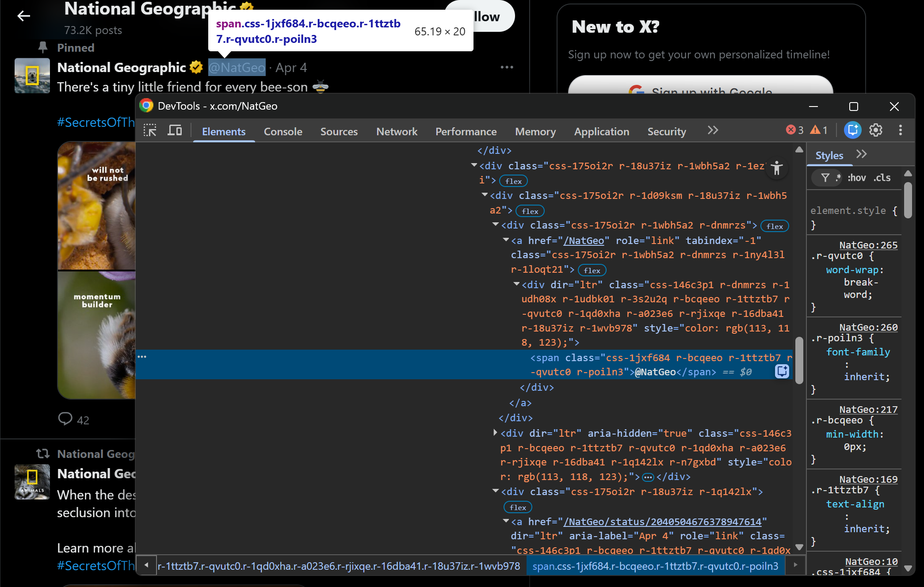Switch to the Sources tab
924x587 pixels.
(x=339, y=131)
